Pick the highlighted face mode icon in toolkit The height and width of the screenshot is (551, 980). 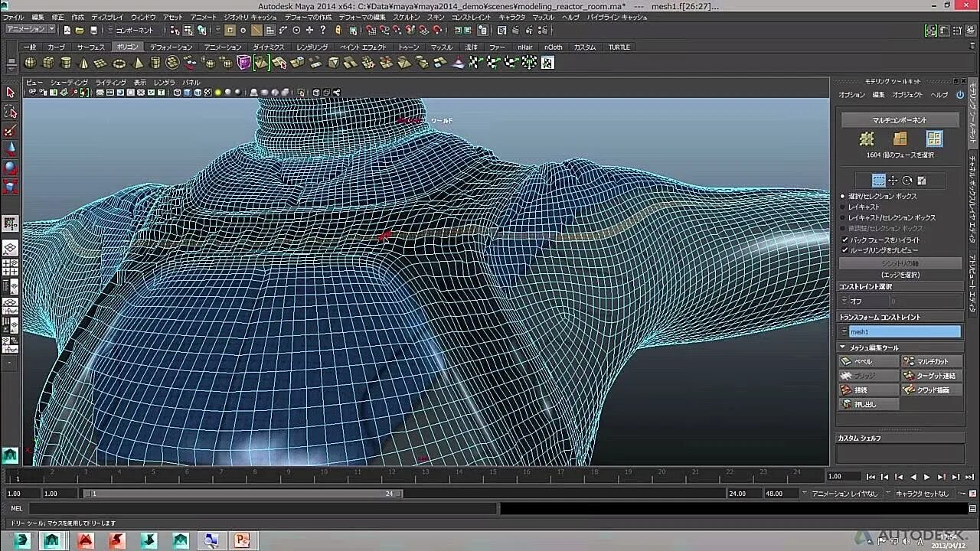(934, 139)
